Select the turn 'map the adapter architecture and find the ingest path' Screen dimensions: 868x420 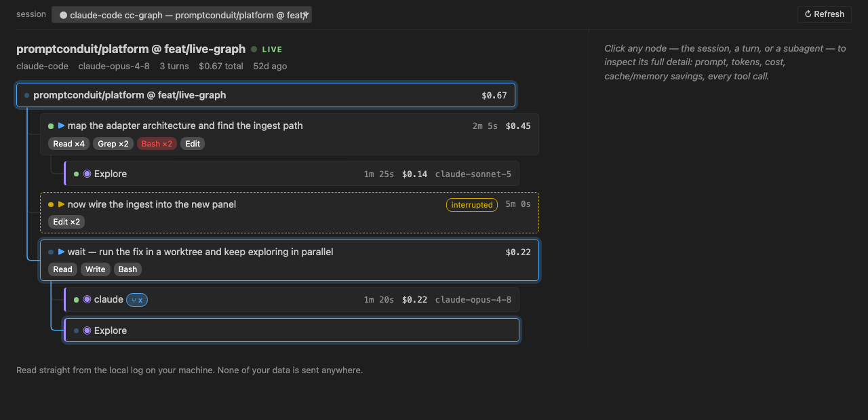click(290, 134)
